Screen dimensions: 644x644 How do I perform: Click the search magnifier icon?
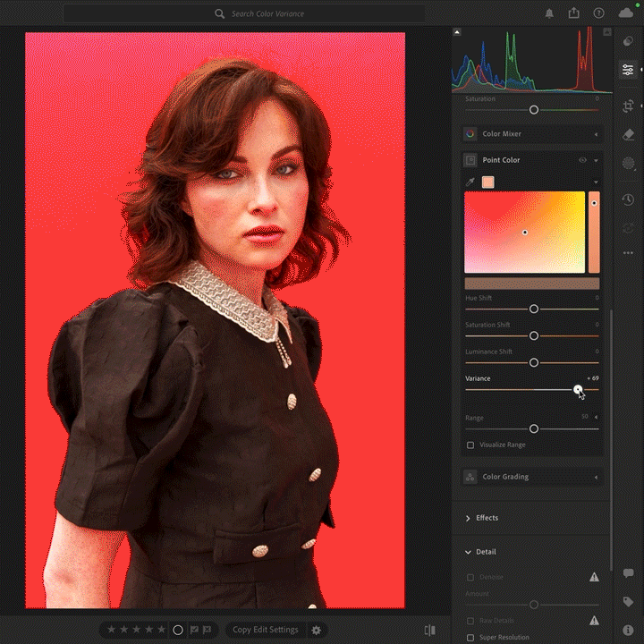coord(220,14)
